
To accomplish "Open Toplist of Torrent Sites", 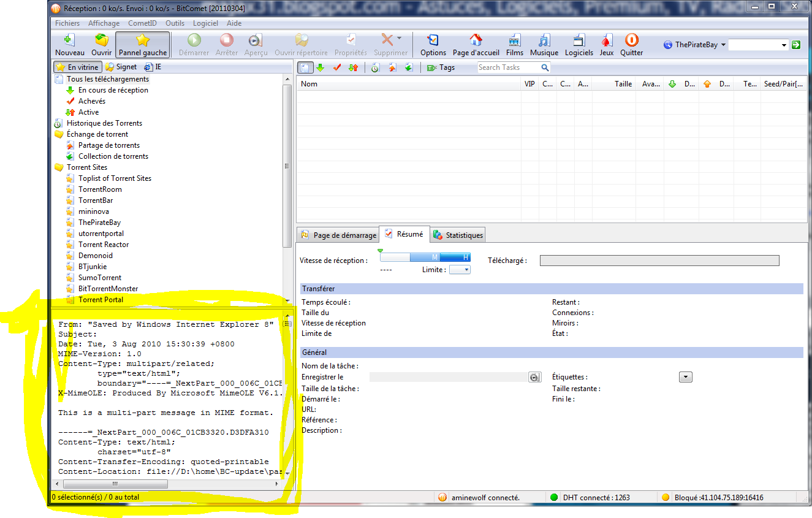I will [x=115, y=178].
